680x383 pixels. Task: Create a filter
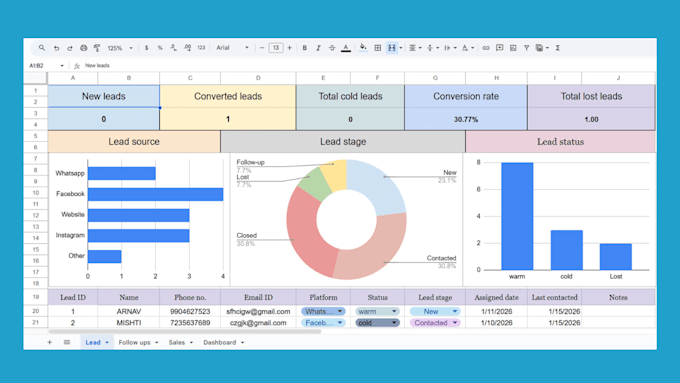(x=526, y=48)
